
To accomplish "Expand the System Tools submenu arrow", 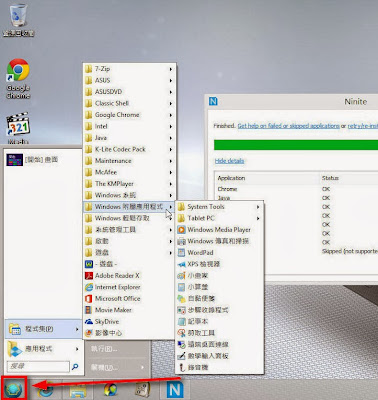I will click(x=258, y=207).
